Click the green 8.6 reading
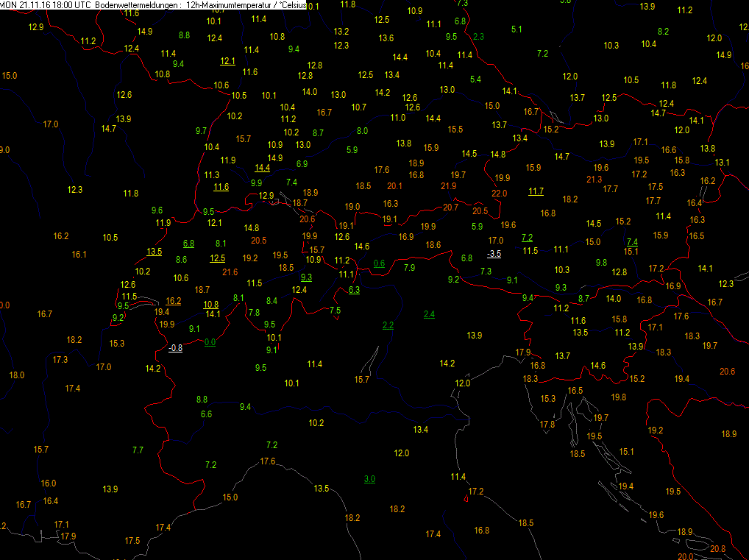749x560 pixels. pos(181,260)
